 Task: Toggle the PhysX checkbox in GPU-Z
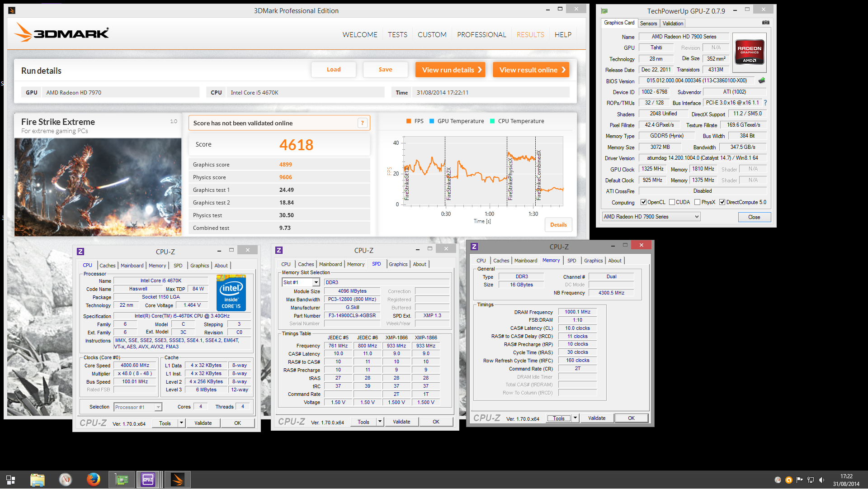[x=698, y=202]
